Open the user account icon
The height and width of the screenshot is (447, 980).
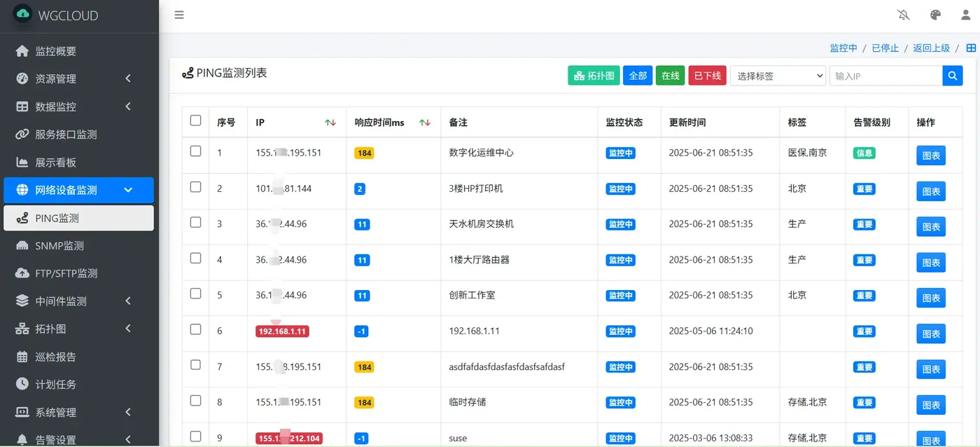point(966,15)
